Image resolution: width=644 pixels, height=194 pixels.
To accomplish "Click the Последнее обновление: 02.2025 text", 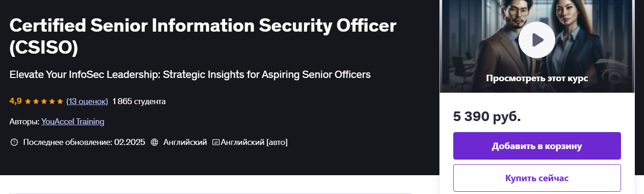I will point(84,142).
